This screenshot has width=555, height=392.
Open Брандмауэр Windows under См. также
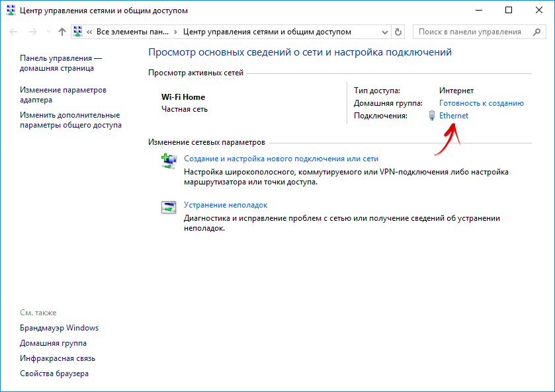[59, 328]
